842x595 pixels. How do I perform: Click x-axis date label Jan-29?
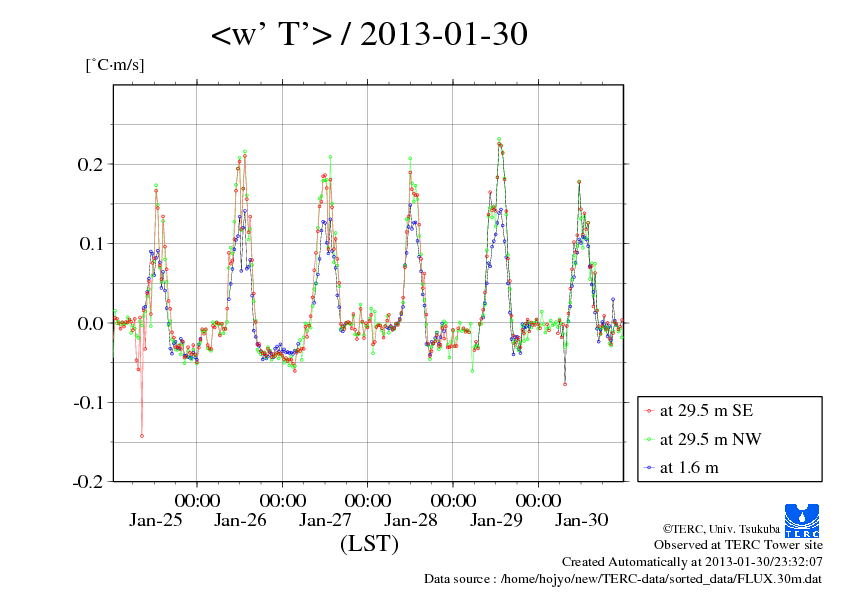(x=496, y=520)
